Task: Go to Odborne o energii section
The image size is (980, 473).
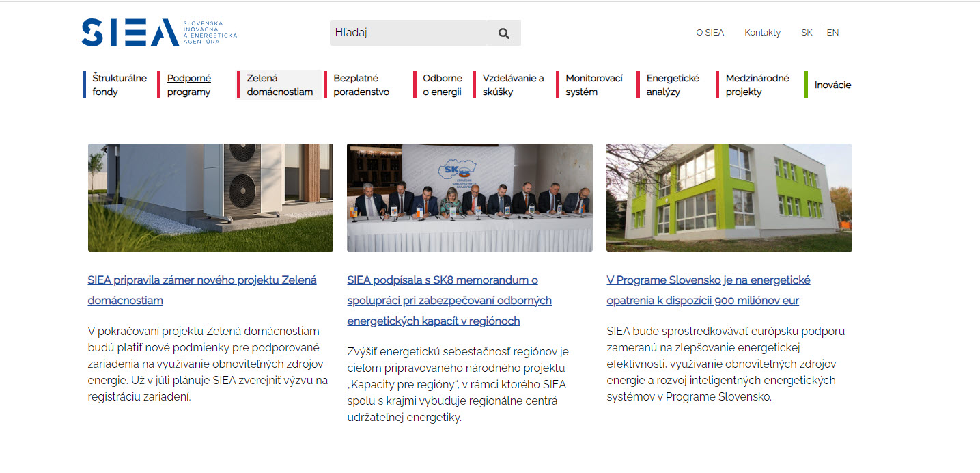Action: pos(443,84)
